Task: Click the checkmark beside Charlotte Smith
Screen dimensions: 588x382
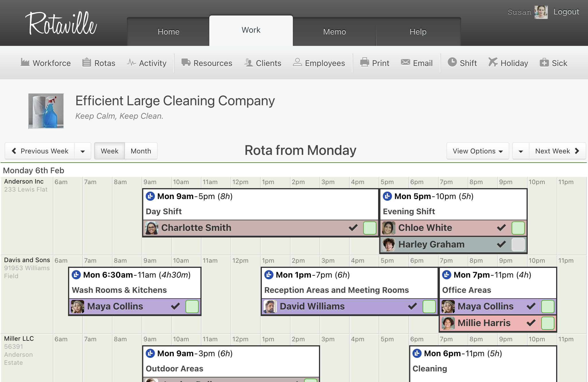Action: coord(353,228)
